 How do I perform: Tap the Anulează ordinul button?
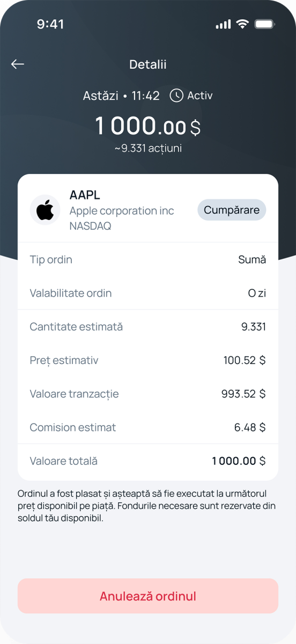click(148, 596)
